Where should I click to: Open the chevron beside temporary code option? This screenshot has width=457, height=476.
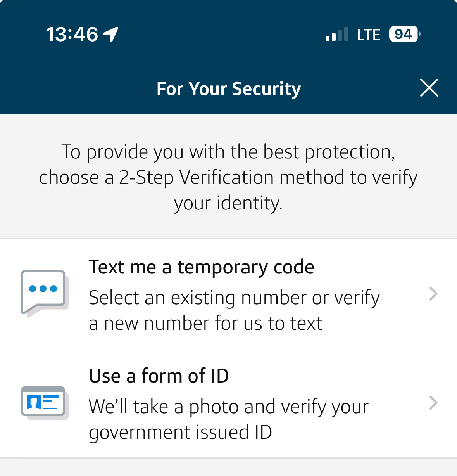[433, 294]
